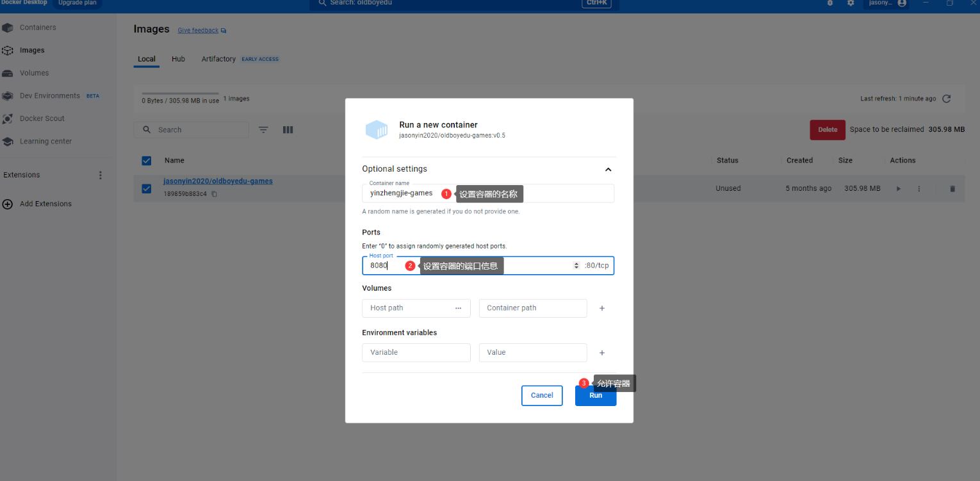Select Images in the sidebar
This screenshot has height=481, width=980.
32,50
